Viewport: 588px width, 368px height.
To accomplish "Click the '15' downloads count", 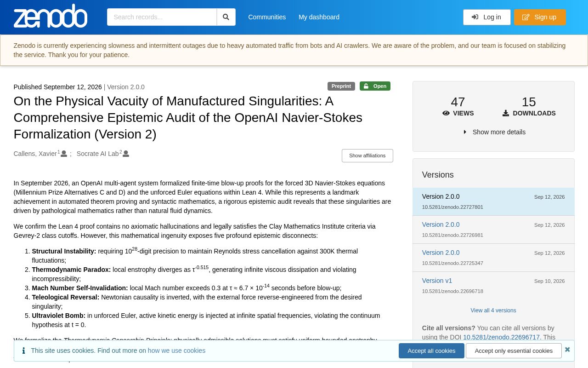I will (x=529, y=102).
